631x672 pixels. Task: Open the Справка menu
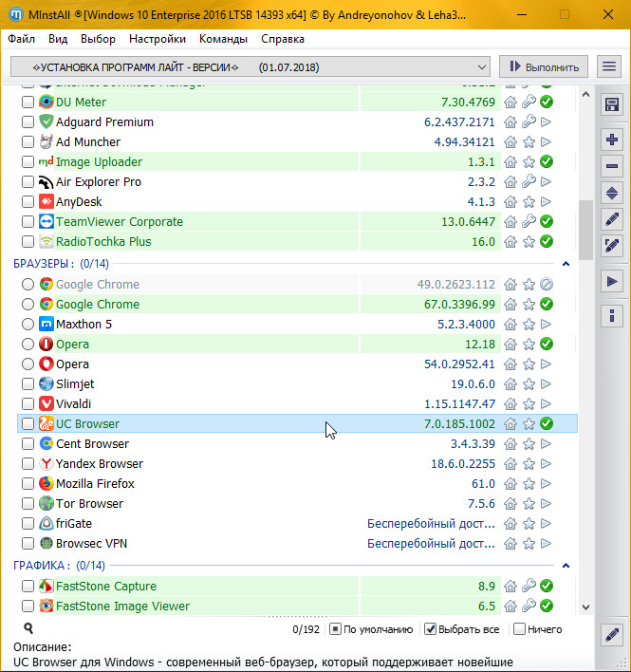point(283,39)
